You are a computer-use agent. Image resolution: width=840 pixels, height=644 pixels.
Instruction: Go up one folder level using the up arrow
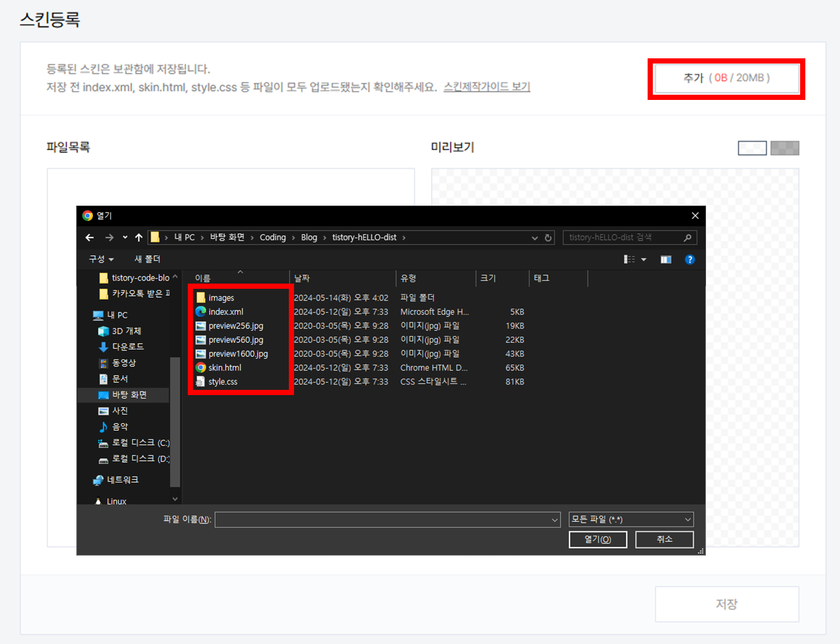139,237
